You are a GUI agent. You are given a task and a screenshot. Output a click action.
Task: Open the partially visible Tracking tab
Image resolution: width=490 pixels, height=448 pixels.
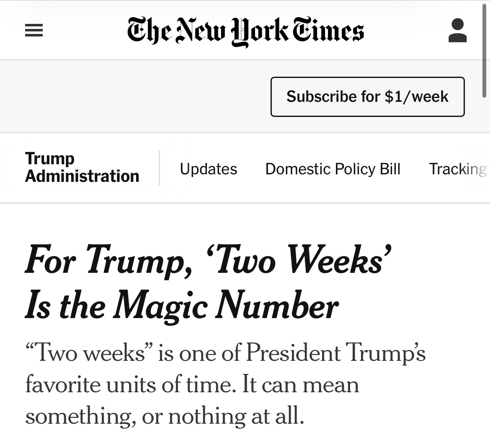pyautogui.click(x=458, y=169)
